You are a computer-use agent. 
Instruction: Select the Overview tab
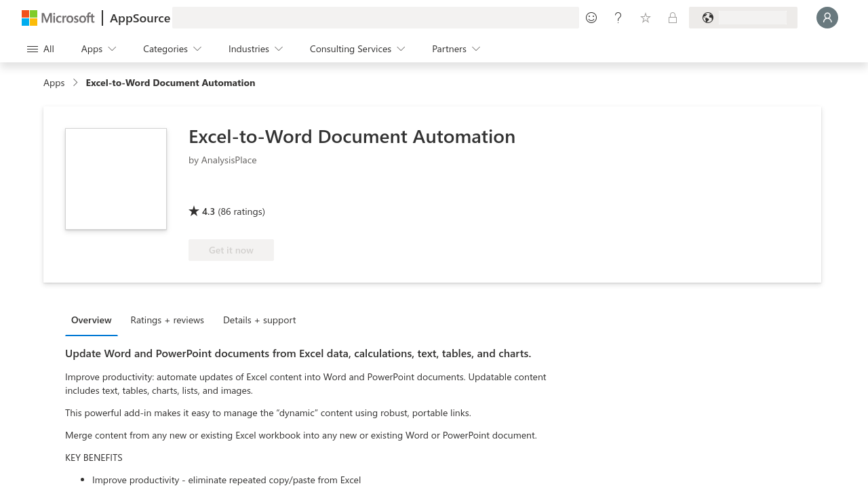click(92, 320)
